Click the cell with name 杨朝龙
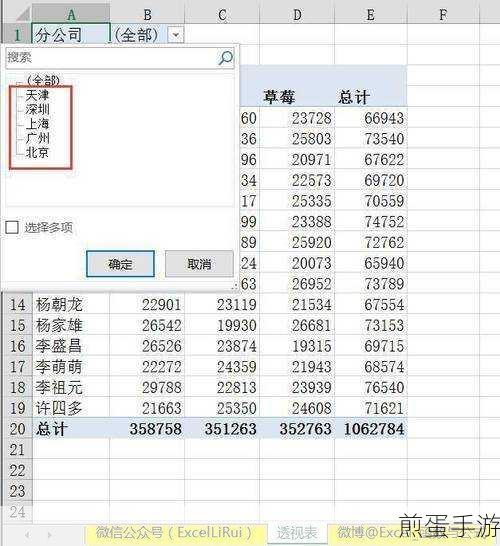Screen dimensions: 500x546 click(x=71, y=305)
